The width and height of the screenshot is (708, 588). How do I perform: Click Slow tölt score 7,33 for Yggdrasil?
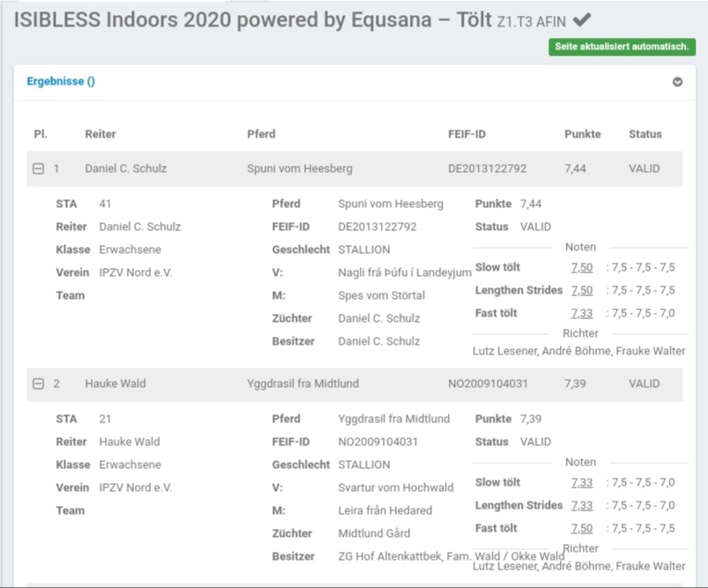coord(582,482)
